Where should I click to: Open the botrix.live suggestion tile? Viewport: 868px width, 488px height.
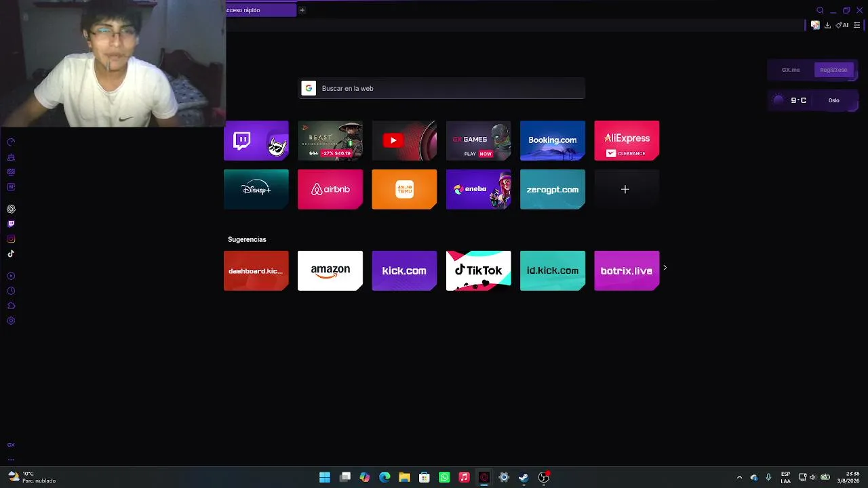[627, 270]
